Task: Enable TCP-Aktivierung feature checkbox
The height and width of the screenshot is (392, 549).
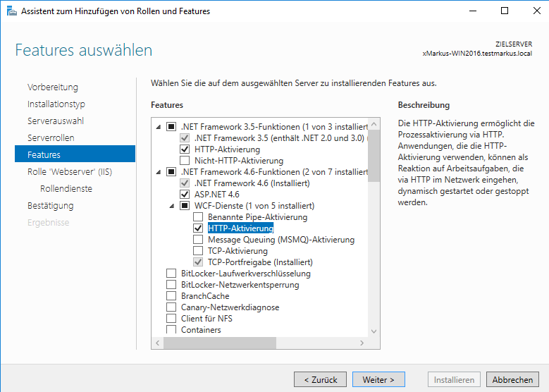Action: coord(198,251)
